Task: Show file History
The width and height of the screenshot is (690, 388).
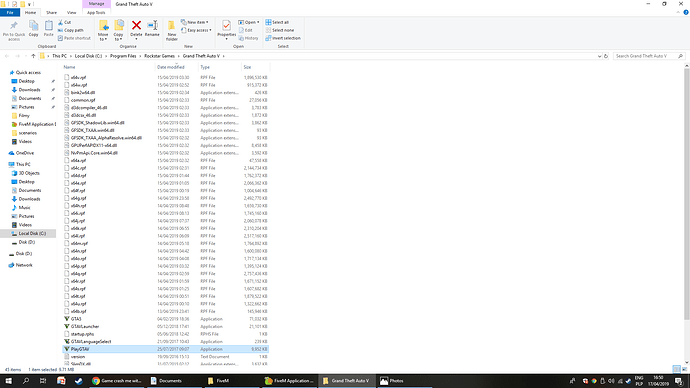Action: [249, 38]
